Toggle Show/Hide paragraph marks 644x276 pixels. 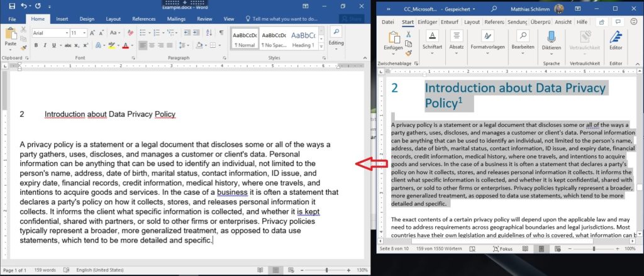point(221,33)
